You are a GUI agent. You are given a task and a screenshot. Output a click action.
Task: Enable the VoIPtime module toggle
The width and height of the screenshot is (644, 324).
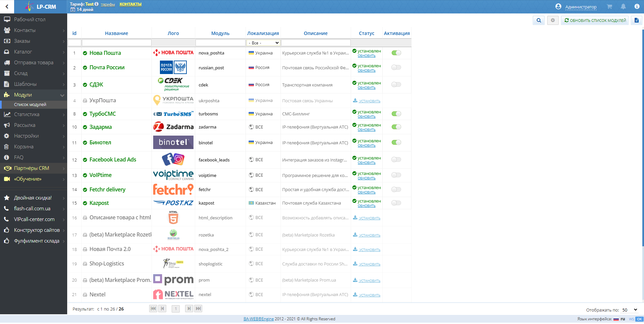click(x=396, y=175)
